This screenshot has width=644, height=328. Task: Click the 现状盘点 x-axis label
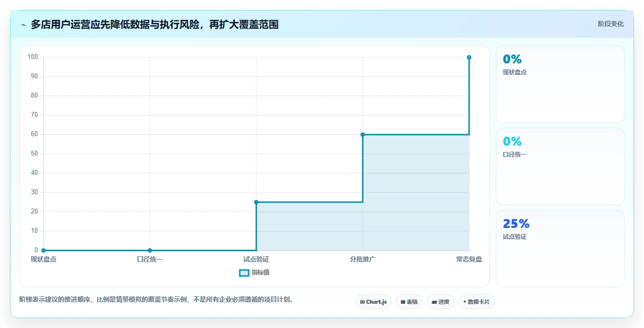tap(44, 259)
